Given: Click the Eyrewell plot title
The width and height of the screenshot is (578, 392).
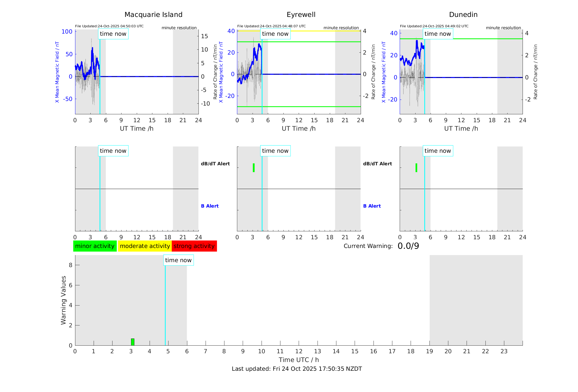Looking at the screenshot, I should pyautogui.click(x=301, y=15).
